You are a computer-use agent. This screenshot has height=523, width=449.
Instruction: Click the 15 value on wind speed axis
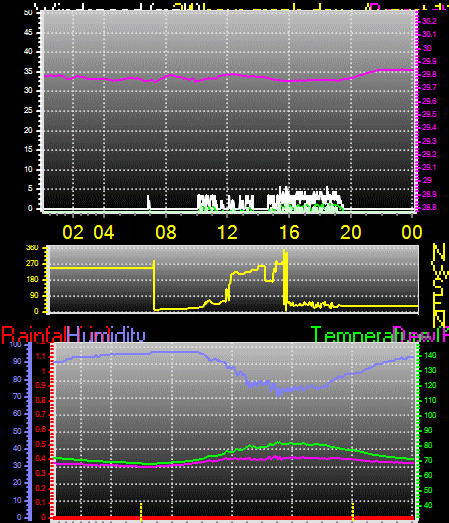pyautogui.click(x=28, y=149)
